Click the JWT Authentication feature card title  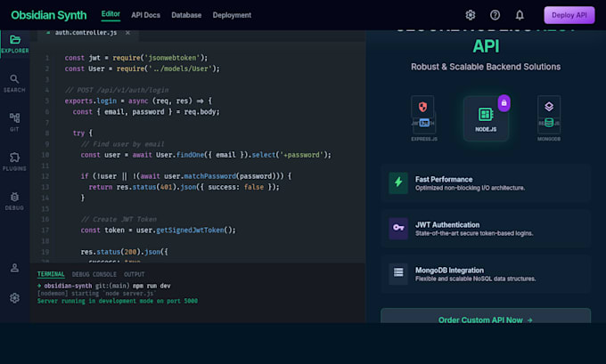447,225
